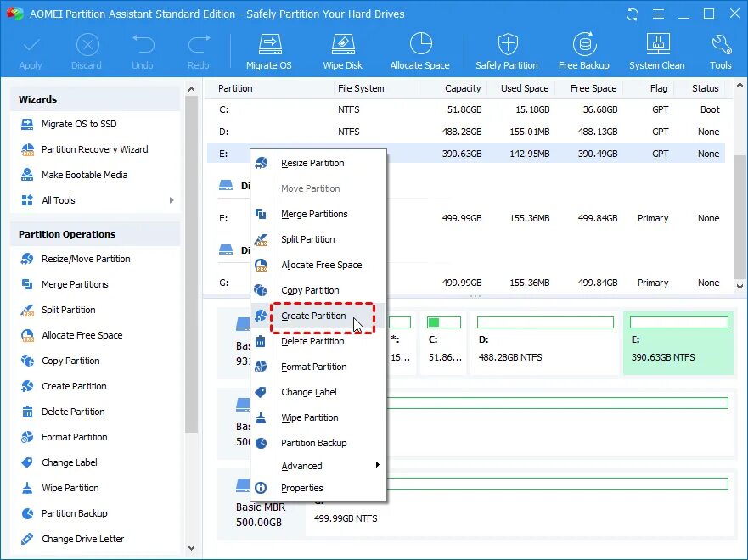
Task: Open the hamburger menu in the title bar
Action: pos(658,14)
